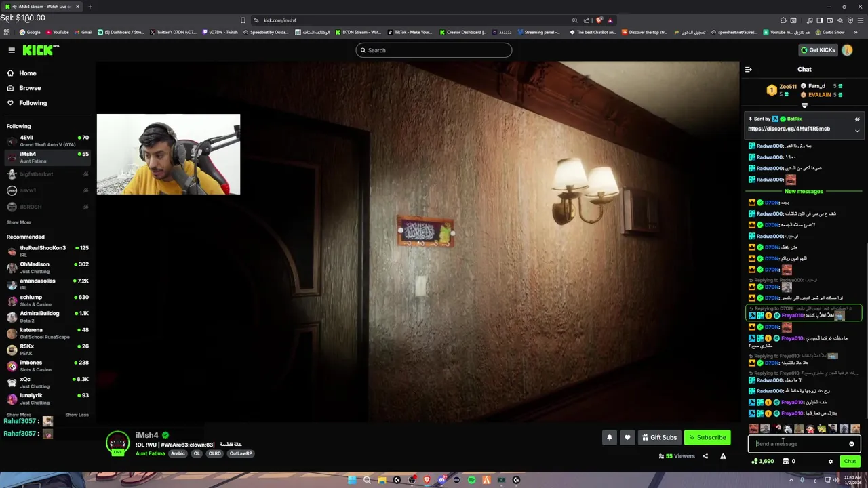Click the Arabic language tag
Screen dimensions: 868x488
(x=178, y=453)
